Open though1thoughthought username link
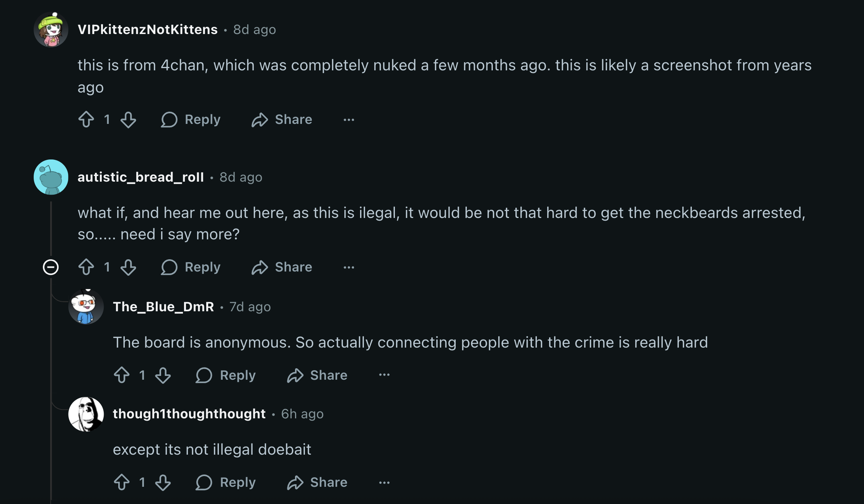 [x=189, y=414]
